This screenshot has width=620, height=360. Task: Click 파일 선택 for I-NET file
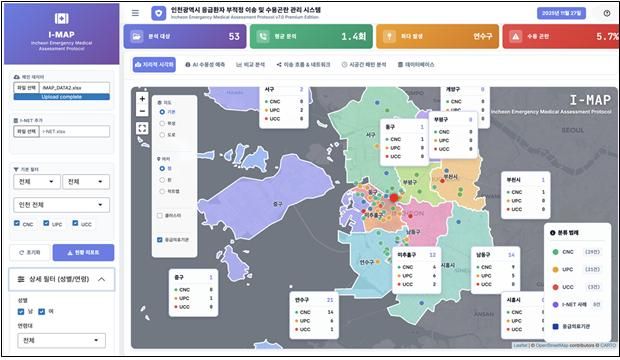click(26, 131)
